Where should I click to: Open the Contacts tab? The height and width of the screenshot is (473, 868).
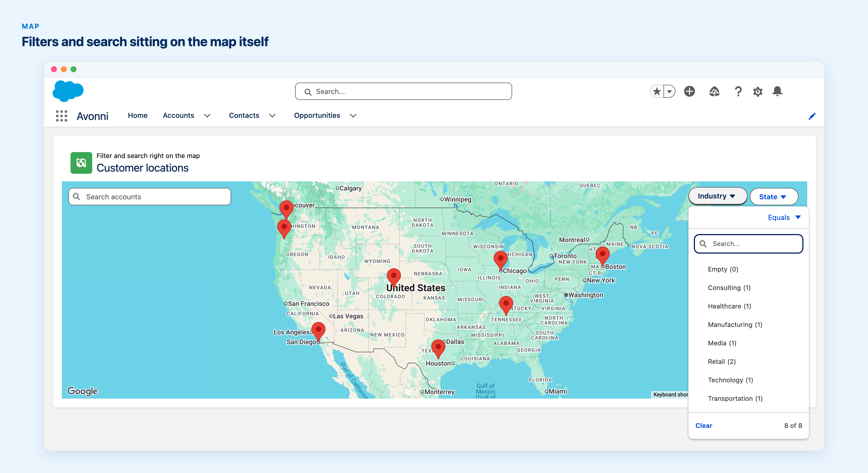244,115
